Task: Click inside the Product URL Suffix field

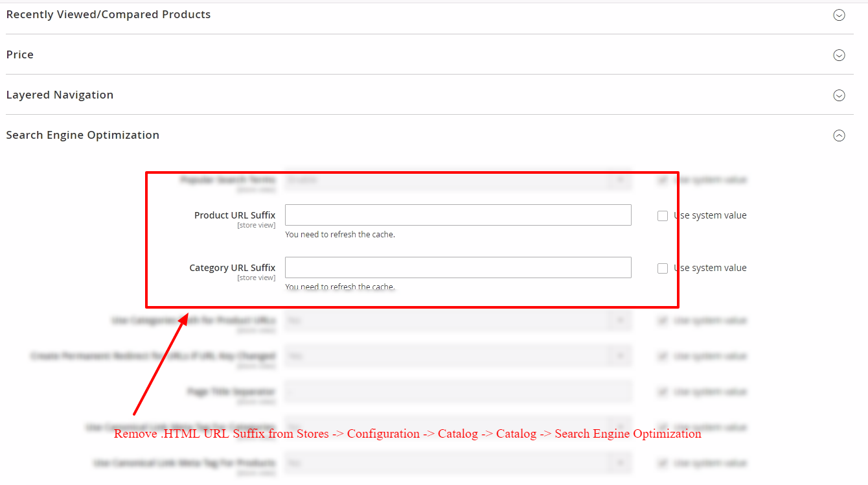Action: (x=458, y=215)
